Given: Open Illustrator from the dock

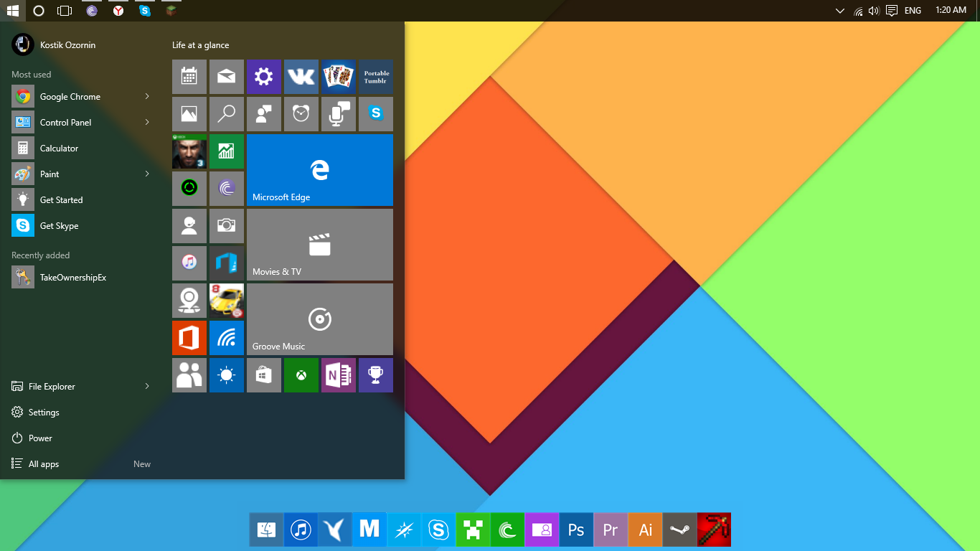Looking at the screenshot, I should (645, 529).
